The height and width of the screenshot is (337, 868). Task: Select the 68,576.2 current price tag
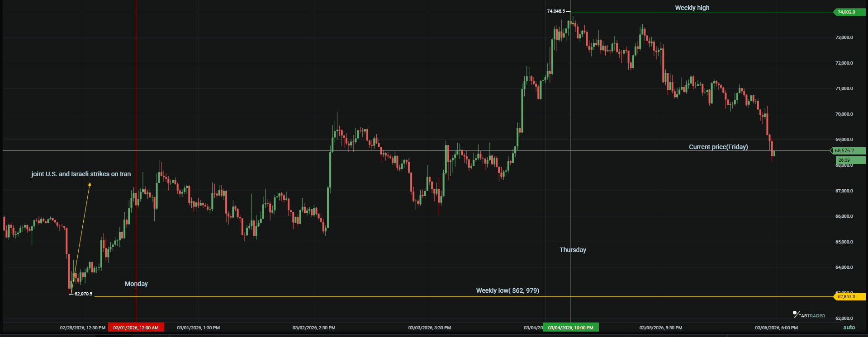pos(848,150)
